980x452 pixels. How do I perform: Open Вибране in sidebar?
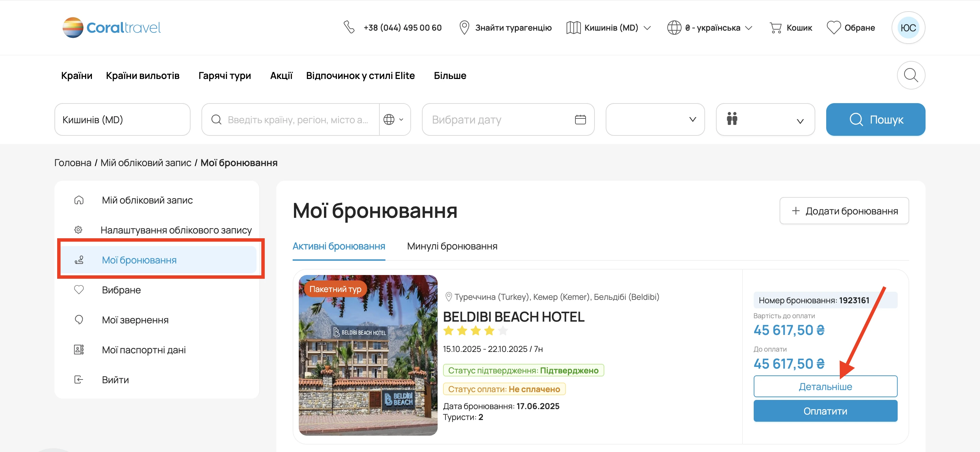click(x=121, y=290)
